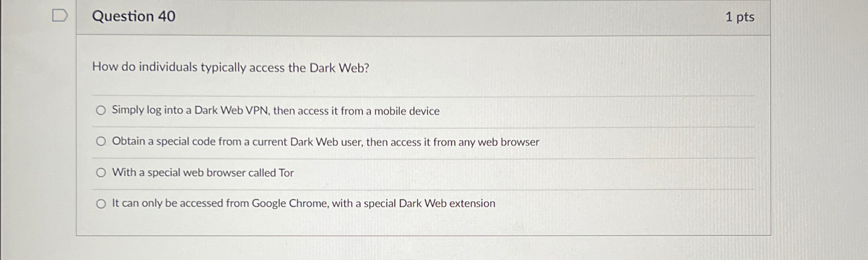Click the answer text mentioning mobile device

click(x=275, y=111)
